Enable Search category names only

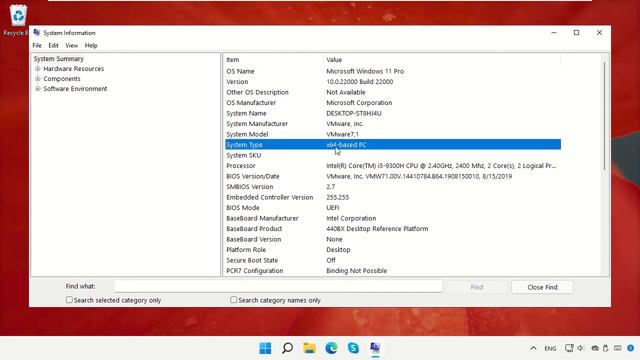[233, 300]
